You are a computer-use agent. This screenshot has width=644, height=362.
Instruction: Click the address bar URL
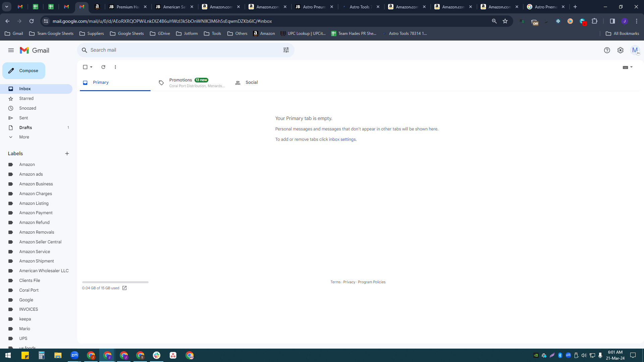[x=162, y=21]
